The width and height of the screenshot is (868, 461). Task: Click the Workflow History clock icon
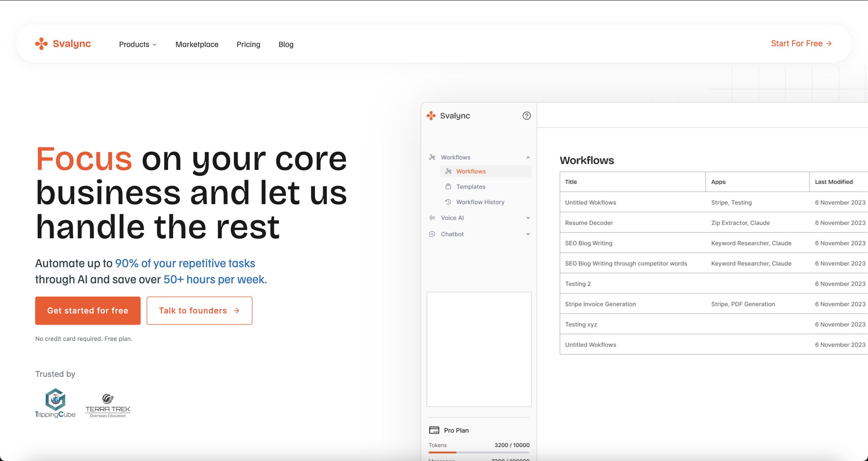coord(448,202)
